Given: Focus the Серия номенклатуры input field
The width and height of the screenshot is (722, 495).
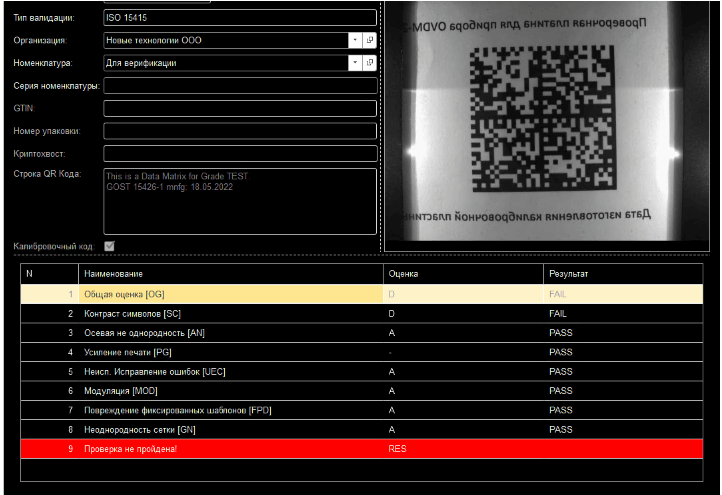Looking at the screenshot, I should (240, 86).
